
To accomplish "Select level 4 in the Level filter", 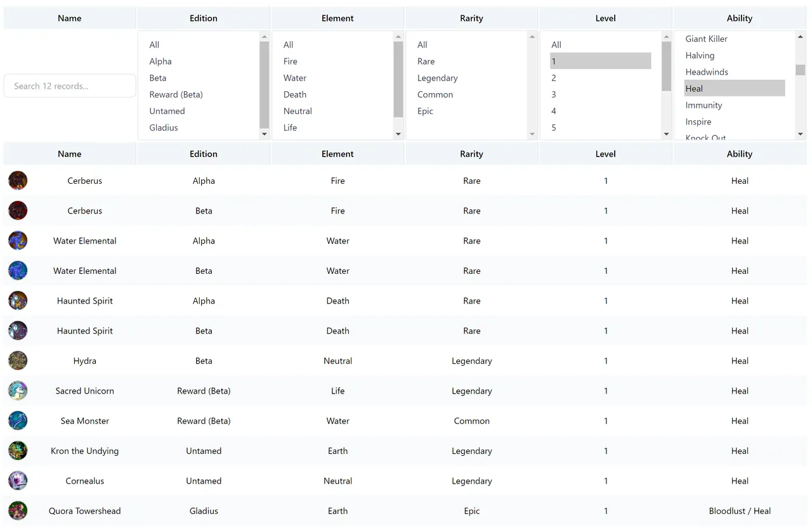I will click(601, 111).
